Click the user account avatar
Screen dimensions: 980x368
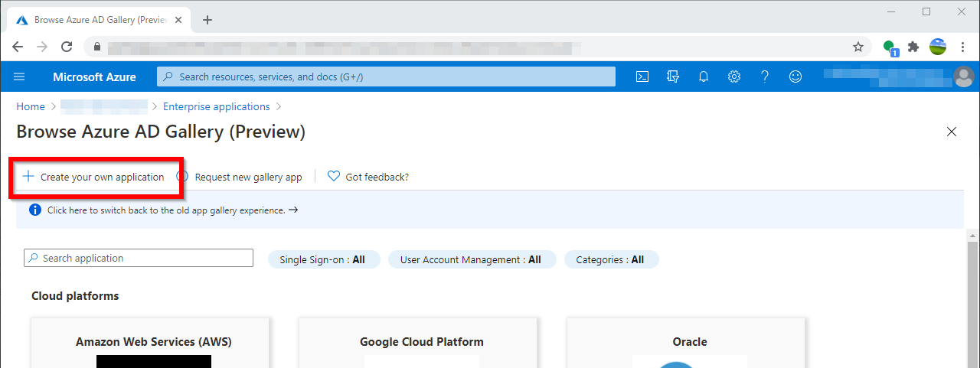click(963, 77)
